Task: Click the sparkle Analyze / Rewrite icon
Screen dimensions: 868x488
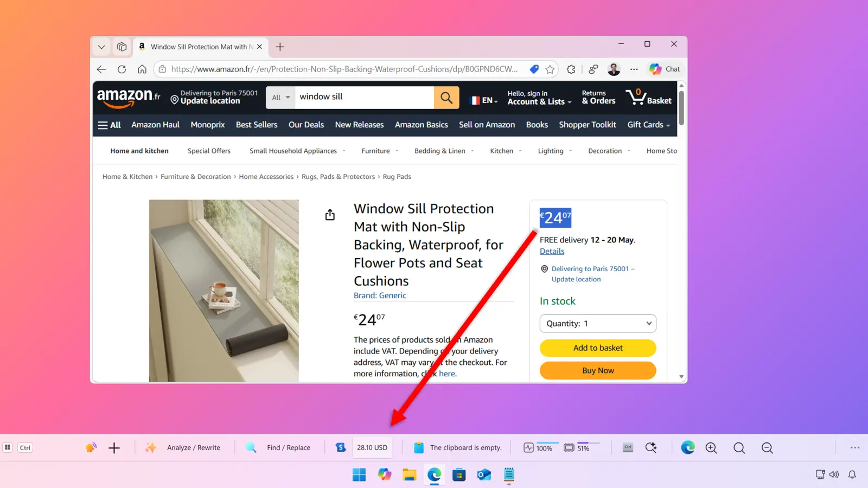Action: tap(151, 448)
